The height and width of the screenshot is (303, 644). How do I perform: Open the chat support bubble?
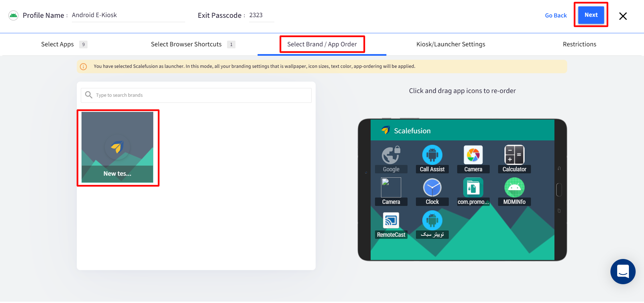click(623, 272)
